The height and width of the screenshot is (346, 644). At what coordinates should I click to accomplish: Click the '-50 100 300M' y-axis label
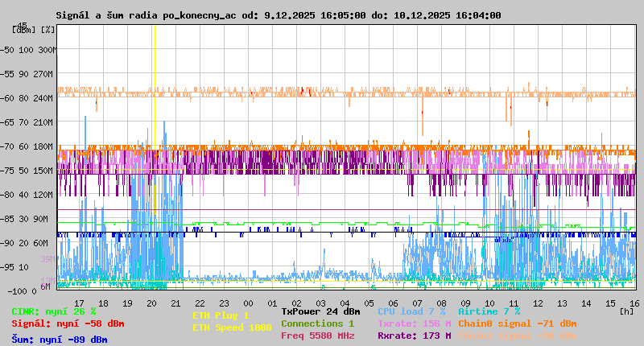pyautogui.click(x=28, y=50)
